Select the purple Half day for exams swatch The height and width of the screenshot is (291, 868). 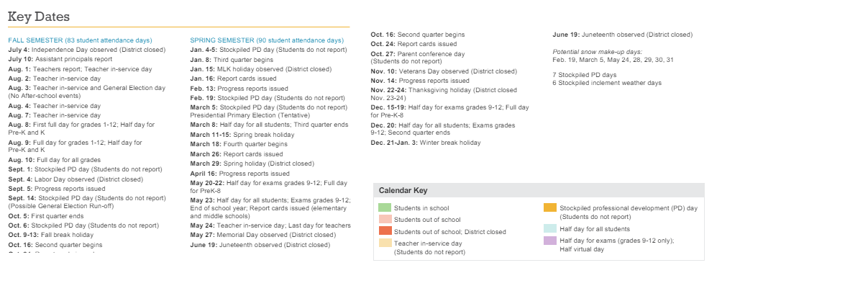pyautogui.click(x=549, y=241)
